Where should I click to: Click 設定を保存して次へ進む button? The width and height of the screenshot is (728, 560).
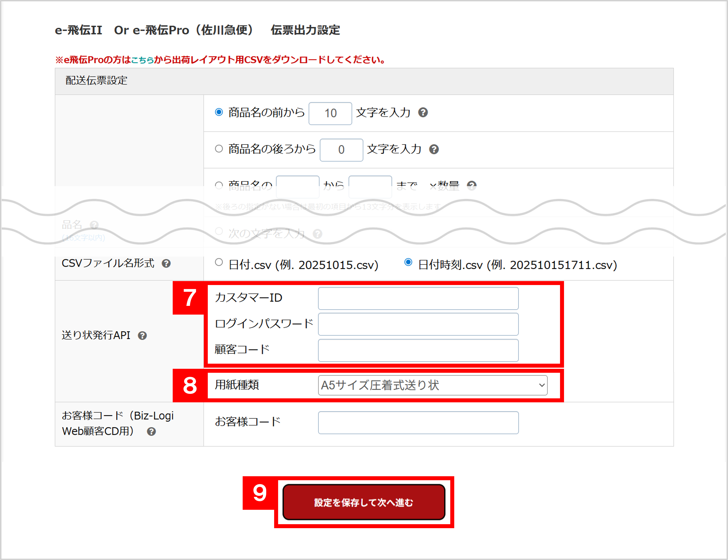pyautogui.click(x=364, y=502)
